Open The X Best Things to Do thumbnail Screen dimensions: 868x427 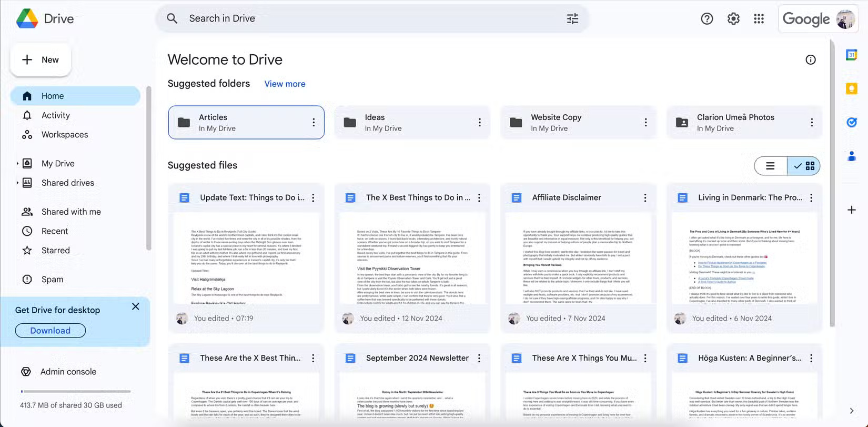click(412, 259)
